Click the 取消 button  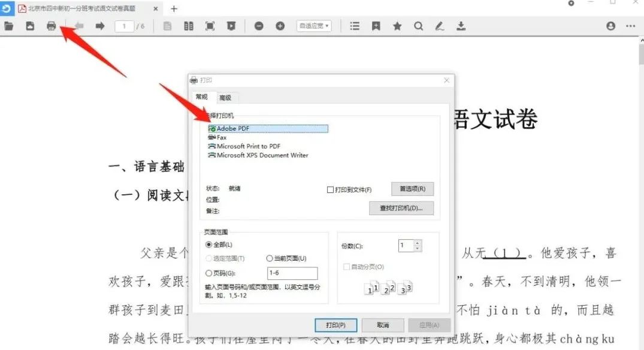(383, 325)
